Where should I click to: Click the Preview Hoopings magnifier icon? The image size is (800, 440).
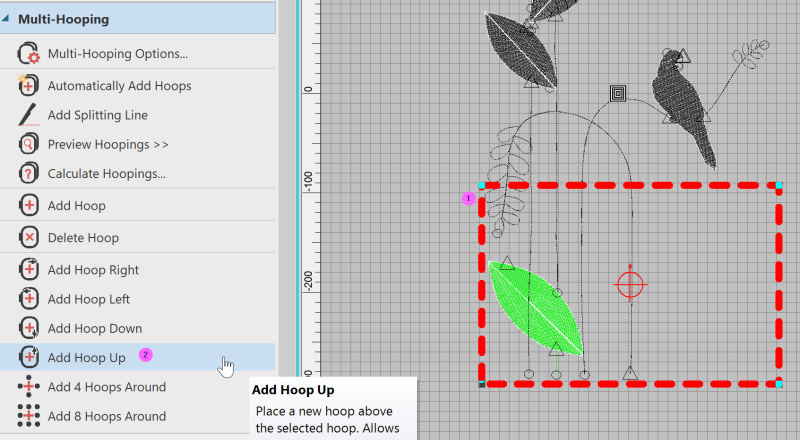(28, 144)
